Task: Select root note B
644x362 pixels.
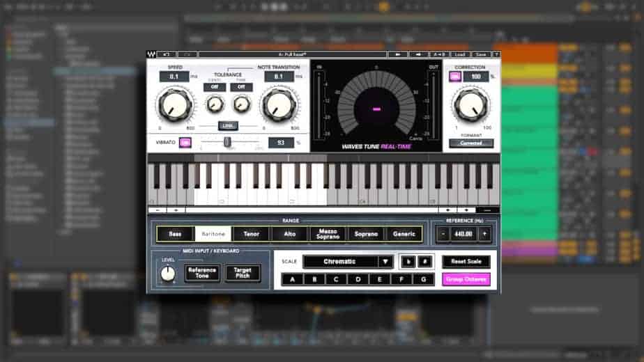Action: (314, 279)
